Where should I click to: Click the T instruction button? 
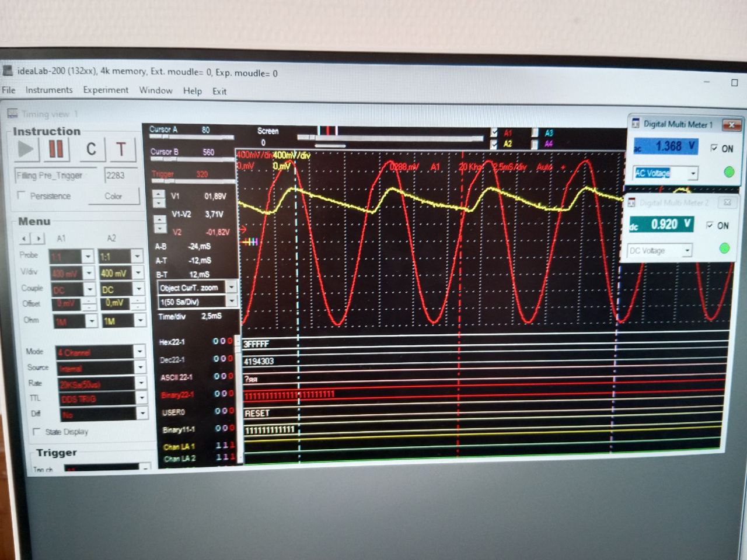coord(121,149)
